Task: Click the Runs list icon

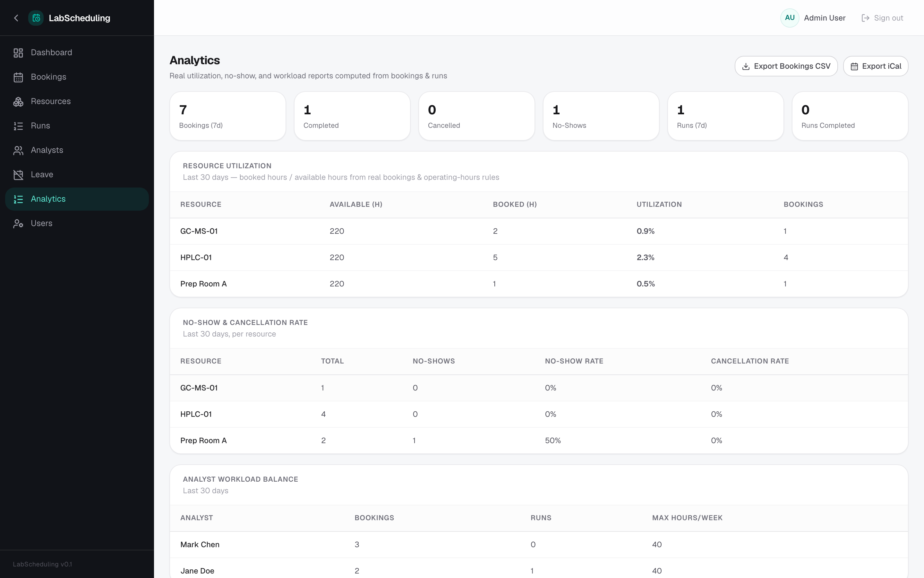Action: pyautogui.click(x=18, y=126)
